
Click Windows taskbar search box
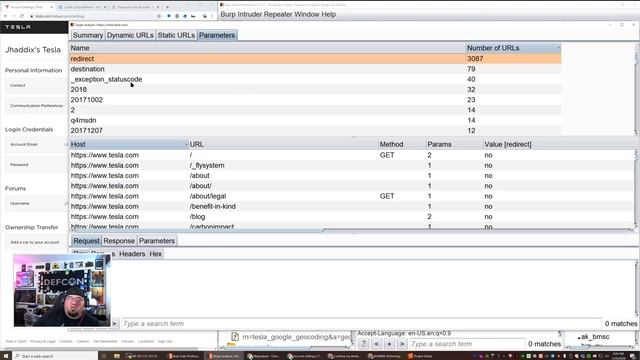[55, 356]
